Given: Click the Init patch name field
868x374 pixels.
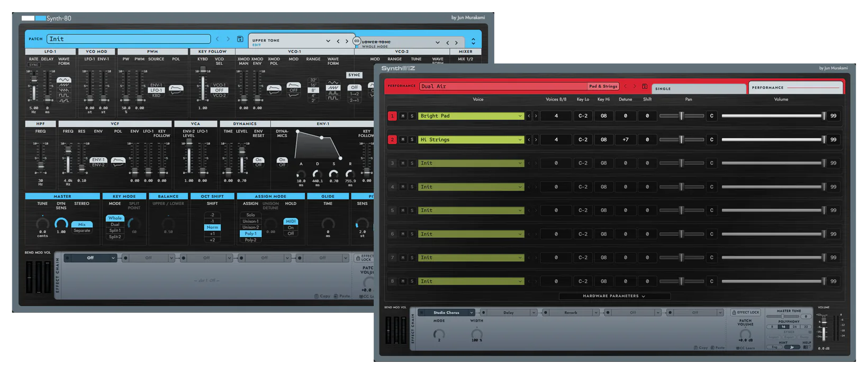Looking at the screenshot, I should [129, 39].
